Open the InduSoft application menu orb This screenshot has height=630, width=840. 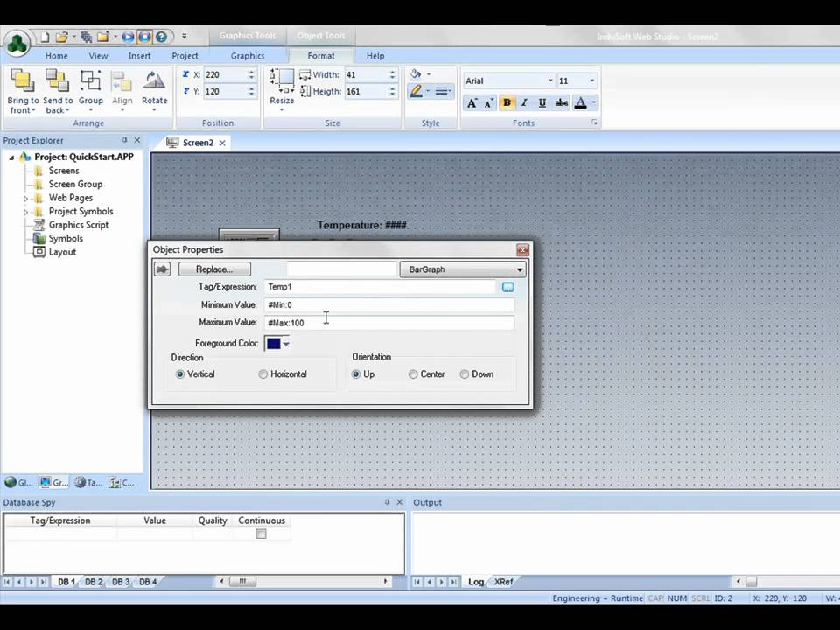tap(17, 44)
